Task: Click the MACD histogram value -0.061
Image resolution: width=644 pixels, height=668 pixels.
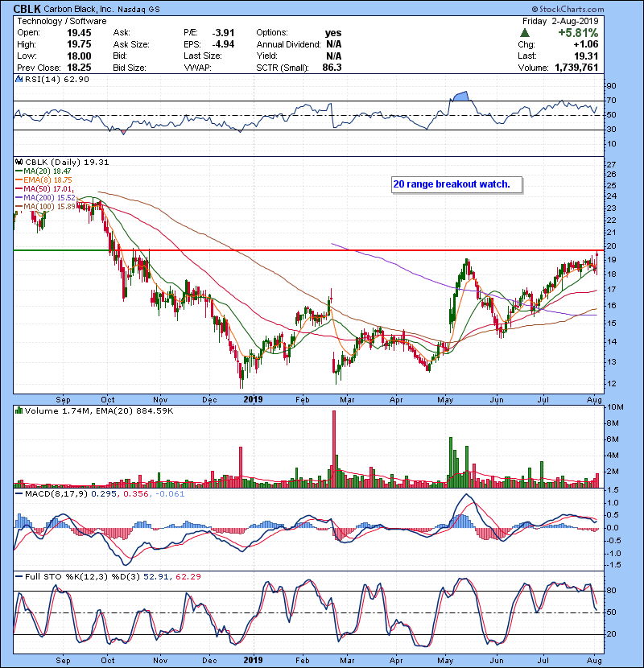Action: (x=170, y=494)
